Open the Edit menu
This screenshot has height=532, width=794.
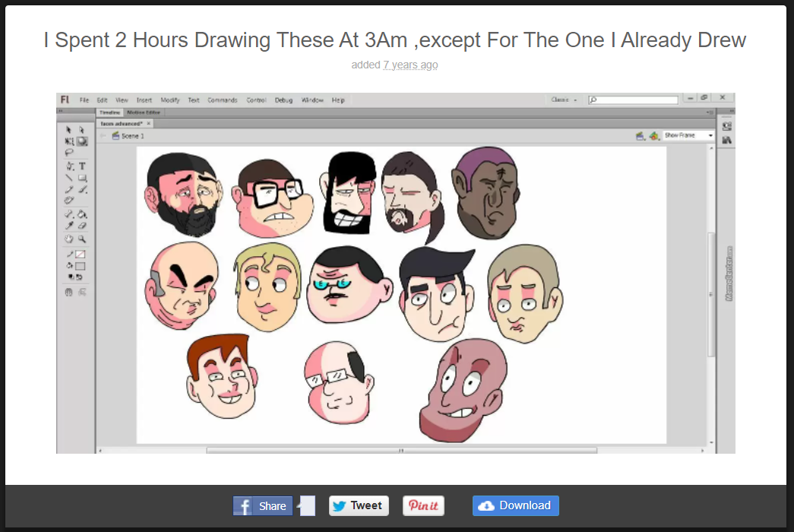pyautogui.click(x=103, y=100)
